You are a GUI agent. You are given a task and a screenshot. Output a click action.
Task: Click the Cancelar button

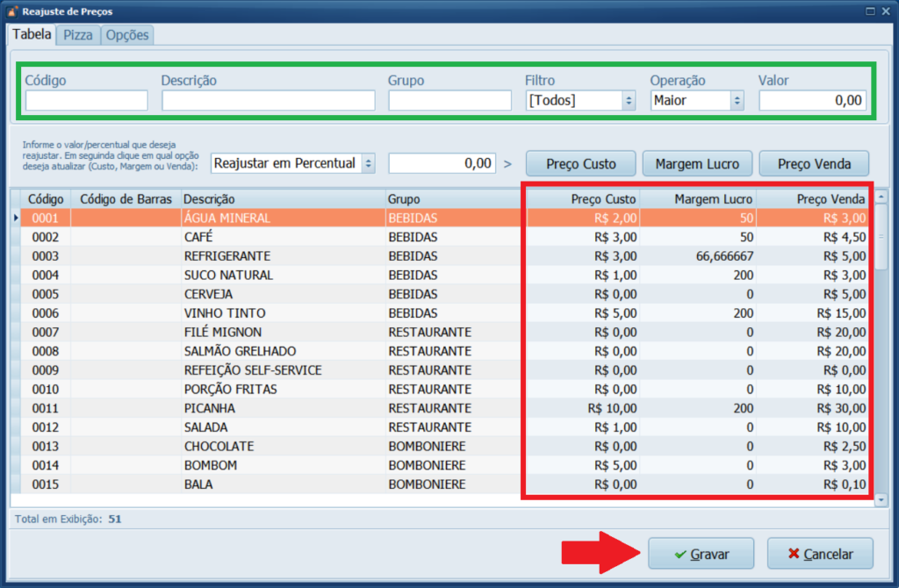coord(819,554)
